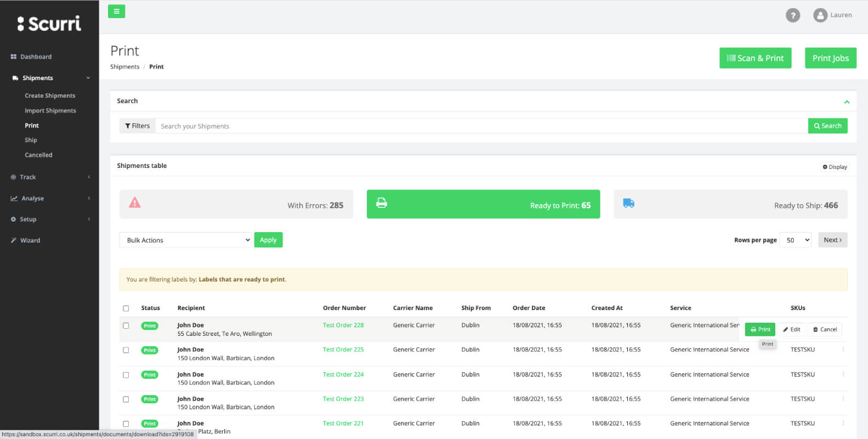The height and width of the screenshot is (439, 868).
Task: Click the Scurri logo
Action: tap(49, 23)
